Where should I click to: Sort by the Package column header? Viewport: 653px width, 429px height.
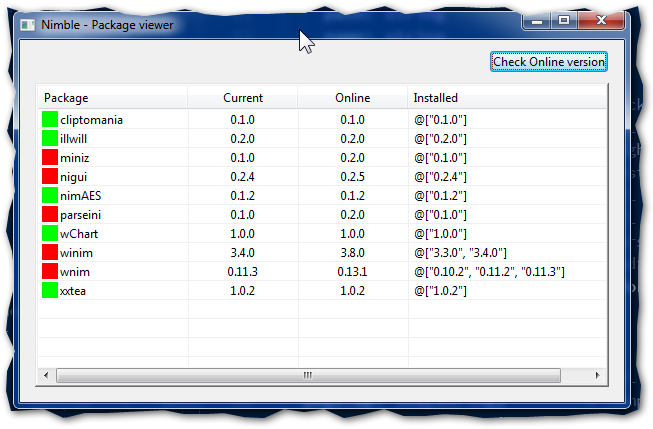(112, 98)
